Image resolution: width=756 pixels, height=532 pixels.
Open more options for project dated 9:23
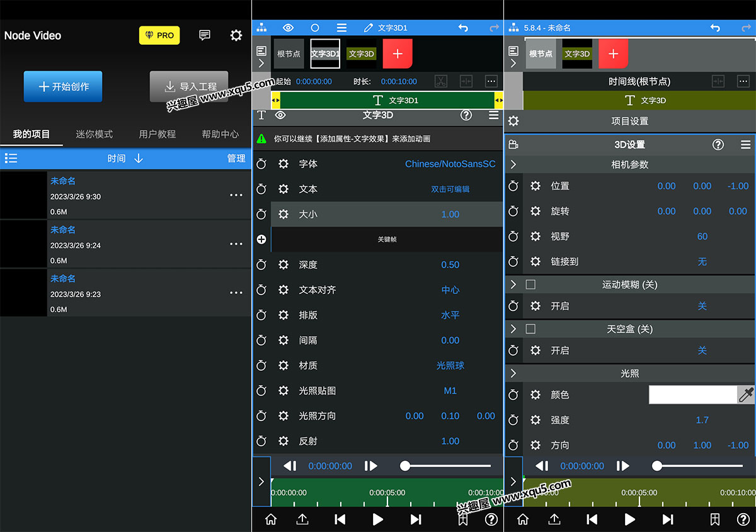click(x=236, y=293)
